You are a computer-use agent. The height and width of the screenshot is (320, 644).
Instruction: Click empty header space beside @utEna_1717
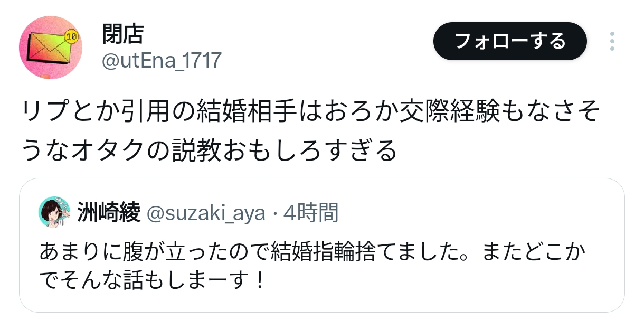(327, 61)
